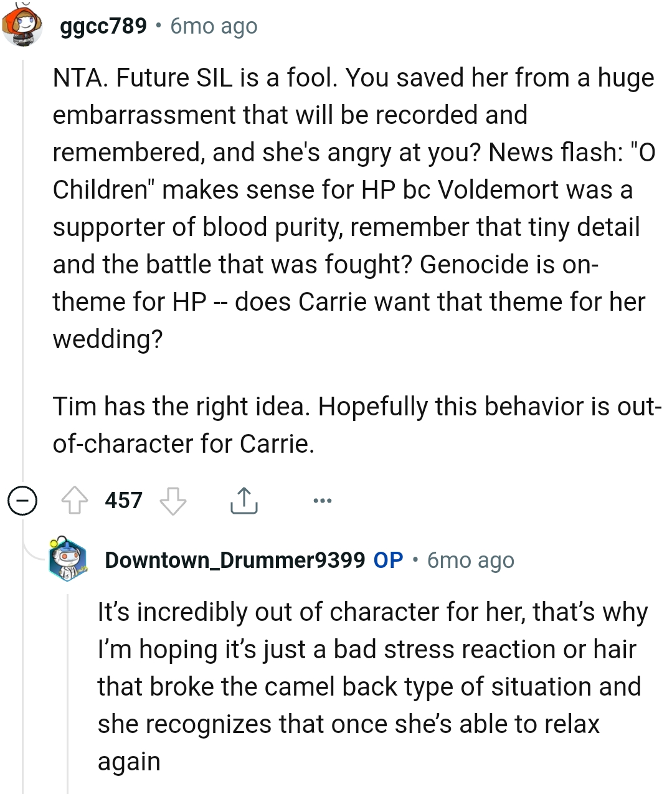Select the 457 vote count
Screen dimensions: 672x794
(x=123, y=499)
